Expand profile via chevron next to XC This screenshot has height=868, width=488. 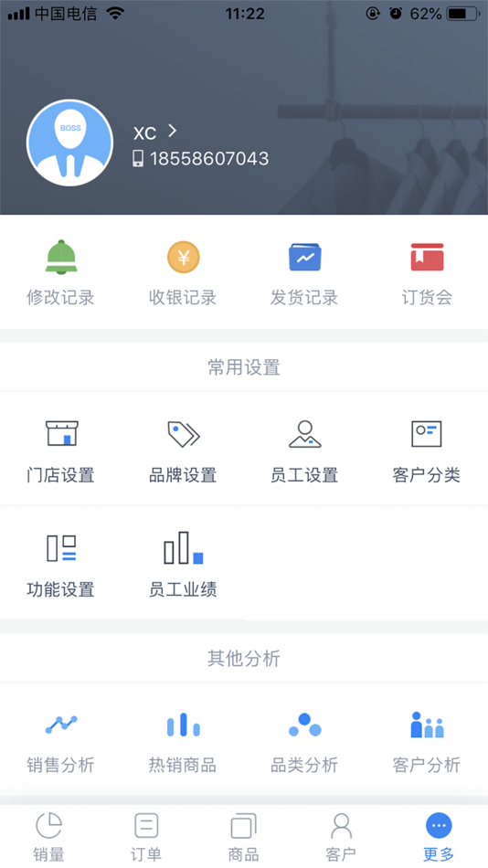[173, 131]
